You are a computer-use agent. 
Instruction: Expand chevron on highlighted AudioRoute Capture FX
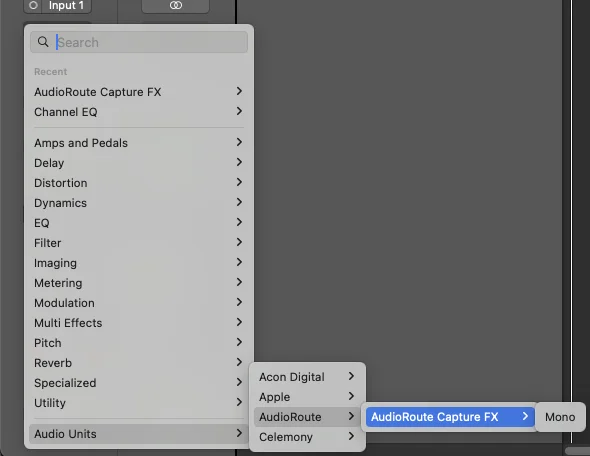coord(525,416)
